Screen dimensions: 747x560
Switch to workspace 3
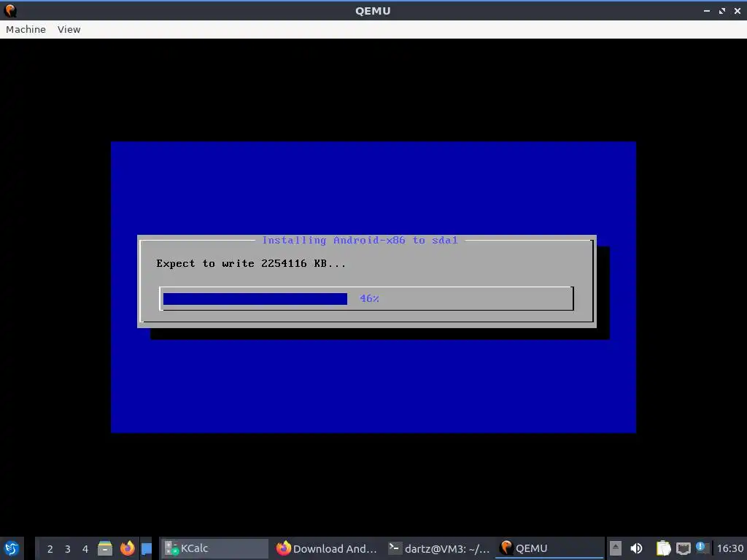pyautogui.click(x=68, y=549)
